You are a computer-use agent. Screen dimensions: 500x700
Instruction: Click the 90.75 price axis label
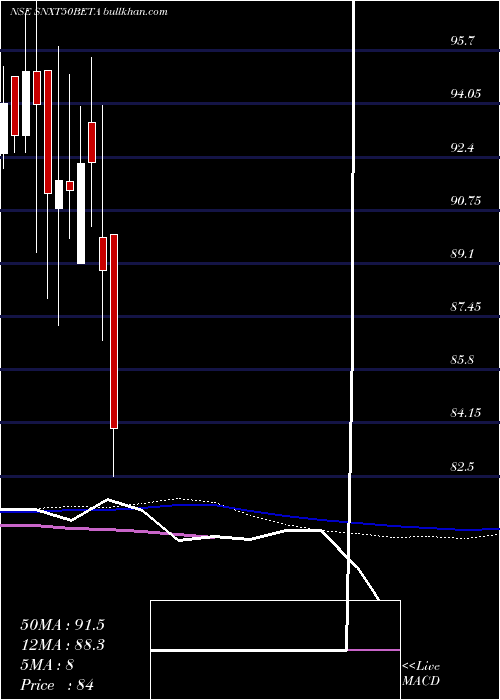(x=466, y=201)
